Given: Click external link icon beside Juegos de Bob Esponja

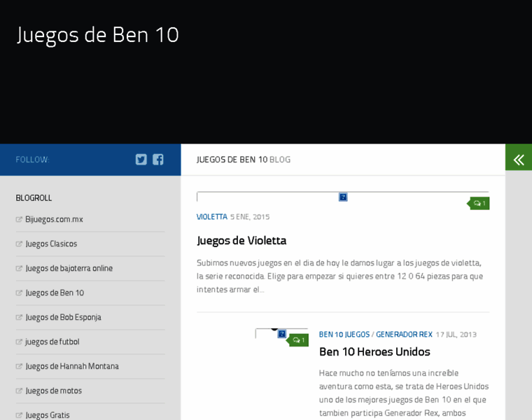Looking at the screenshot, I should coord(19,317).
